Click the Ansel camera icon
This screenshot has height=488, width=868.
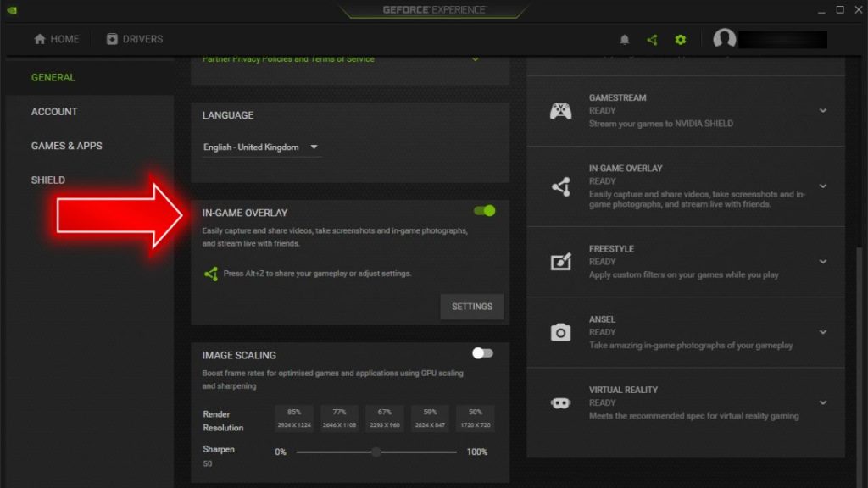pyautogui.click(x=561, y=332)
